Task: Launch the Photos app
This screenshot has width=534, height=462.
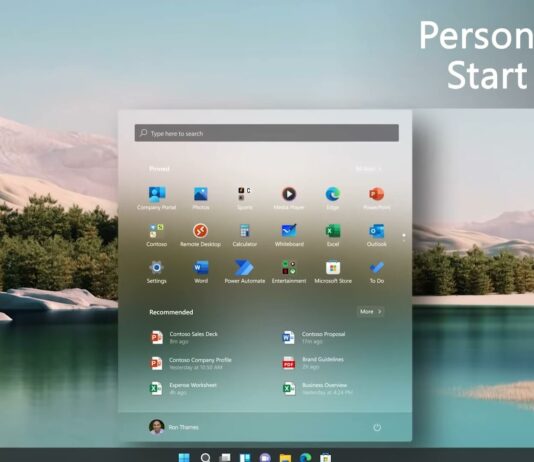Action: [x=201, y=198]
